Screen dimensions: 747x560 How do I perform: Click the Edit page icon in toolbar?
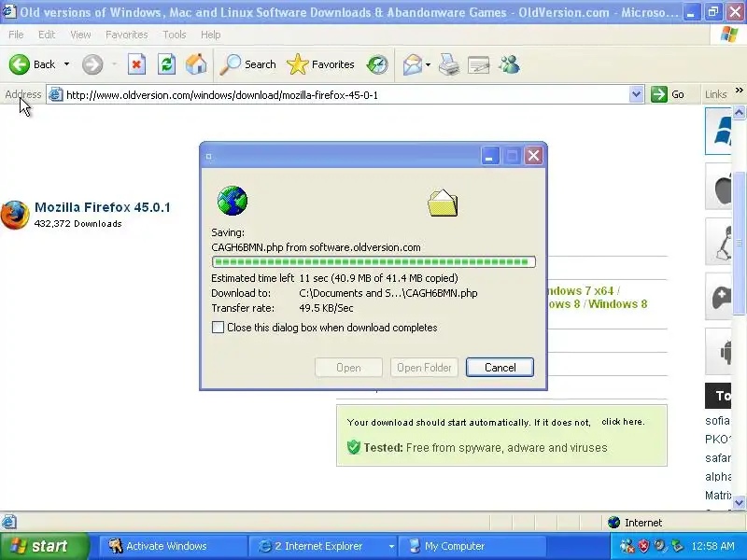coord(479,64)
